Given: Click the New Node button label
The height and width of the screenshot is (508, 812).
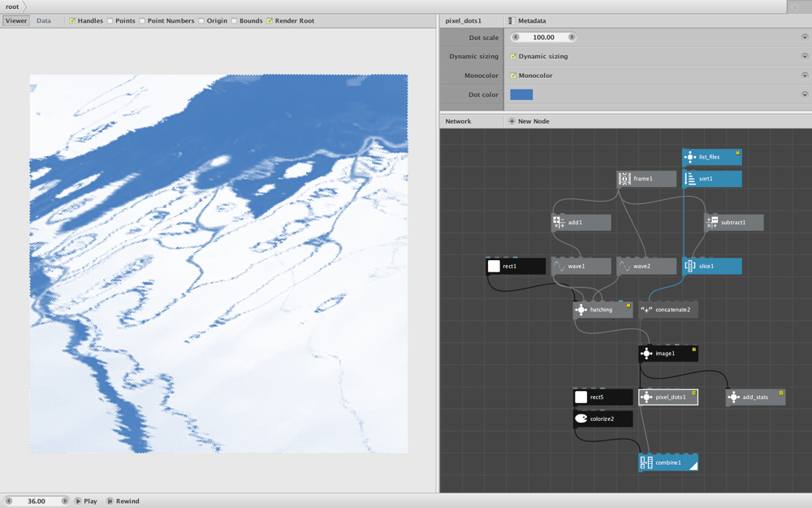Looking at the screenshot, I should click(x=534, y=121).
